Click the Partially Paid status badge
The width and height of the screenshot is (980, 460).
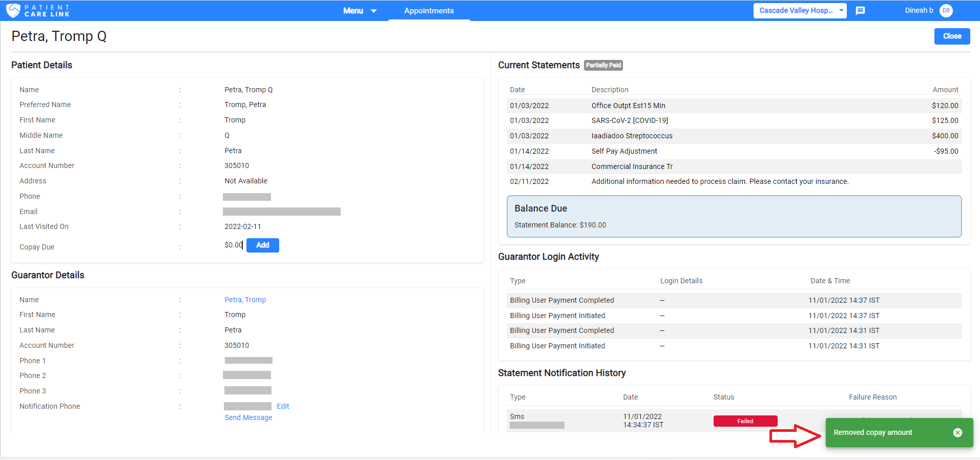603,65
